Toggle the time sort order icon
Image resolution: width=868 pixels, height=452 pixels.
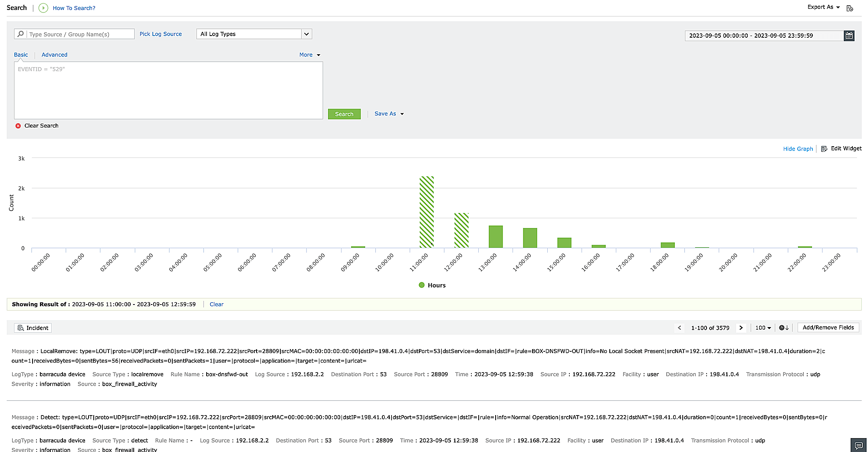(x=784, y=328)
